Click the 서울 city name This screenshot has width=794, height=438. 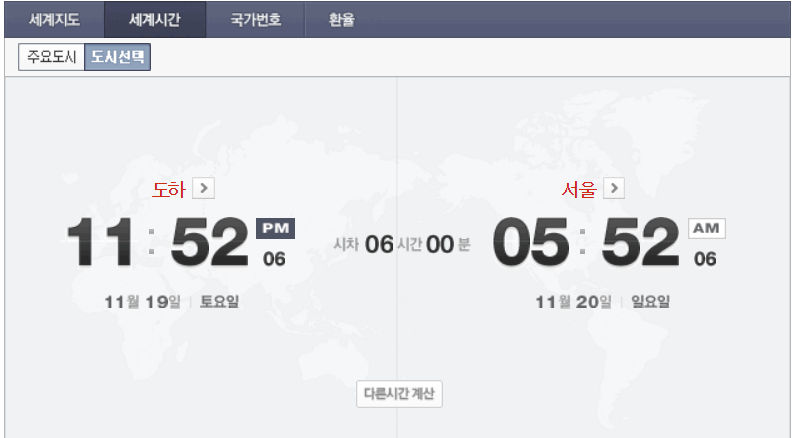coord(579,189)
